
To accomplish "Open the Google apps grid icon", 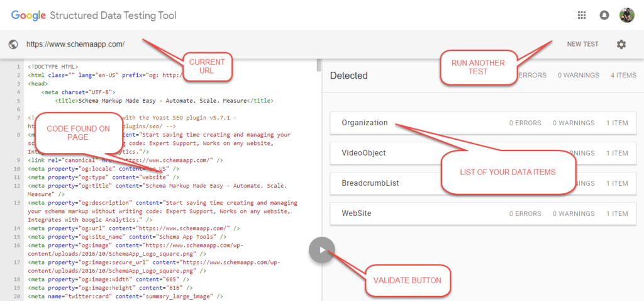I will pyautogui.click(x=581, y=15).
